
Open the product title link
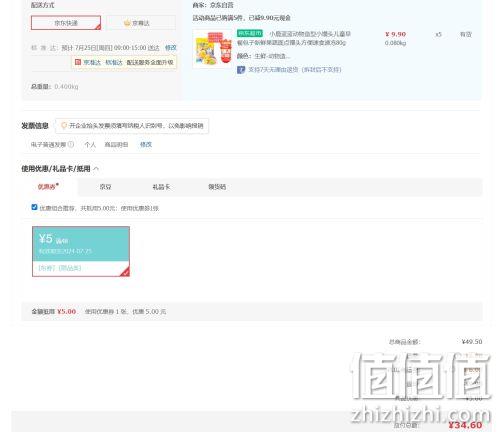[293, 38]
